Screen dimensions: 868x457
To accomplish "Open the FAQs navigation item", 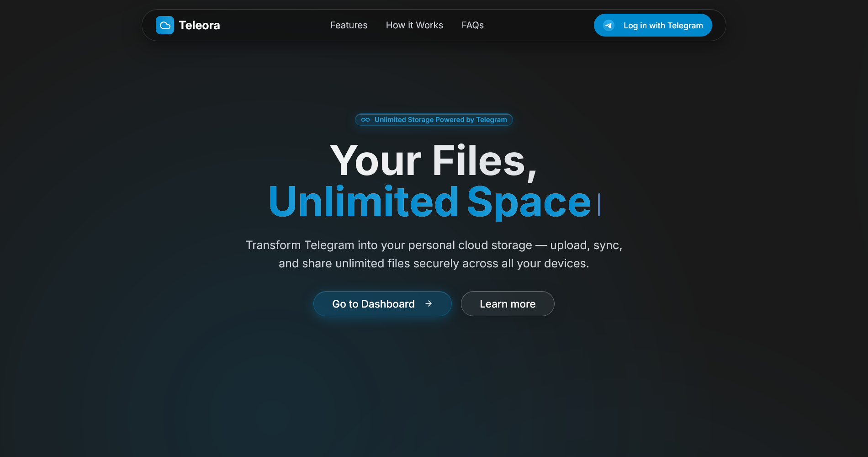I will [x=472, y=25].
